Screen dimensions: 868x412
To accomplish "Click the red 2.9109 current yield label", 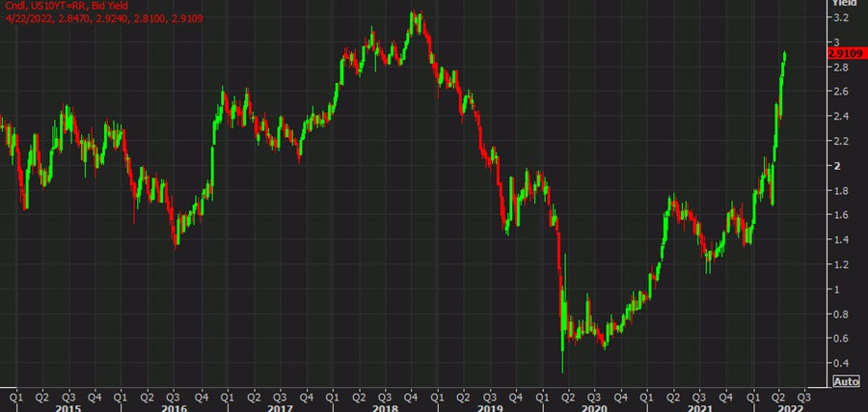I will pos(845,54).
